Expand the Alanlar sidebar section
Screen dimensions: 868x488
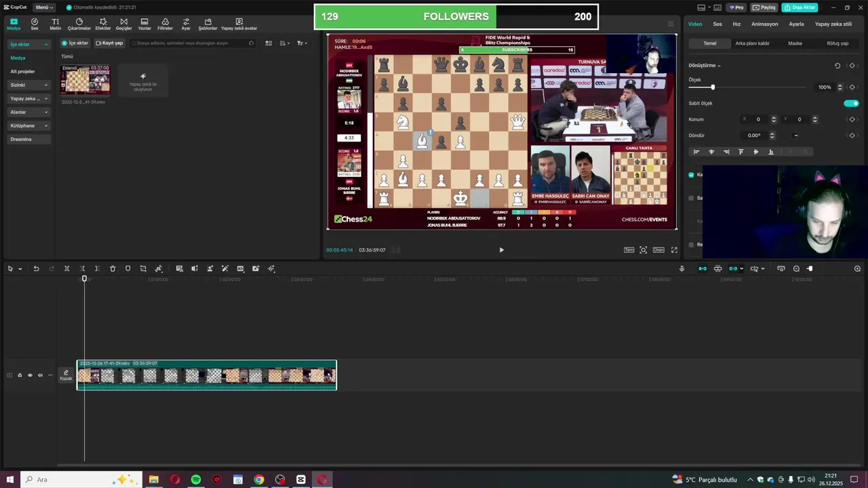[x=29, y=112]
